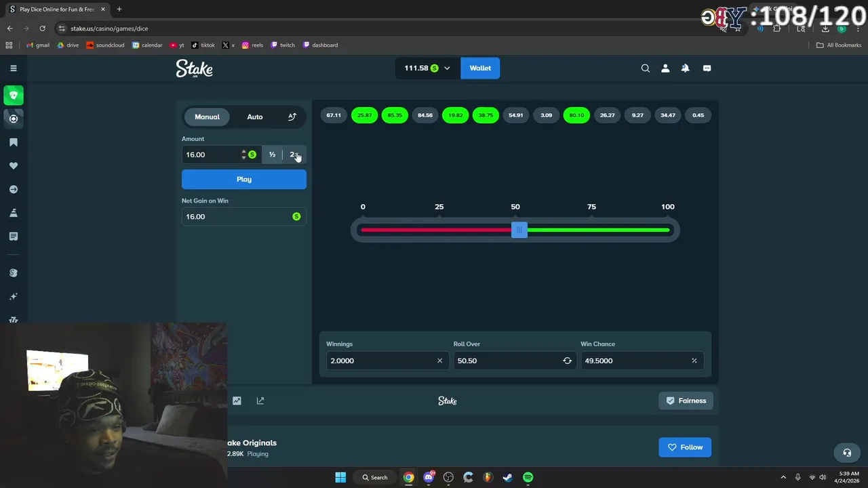This screenshot has width=868, height=488.
Task: Open the browser extensions puzzle icon
Action: (x=777, y=28)
